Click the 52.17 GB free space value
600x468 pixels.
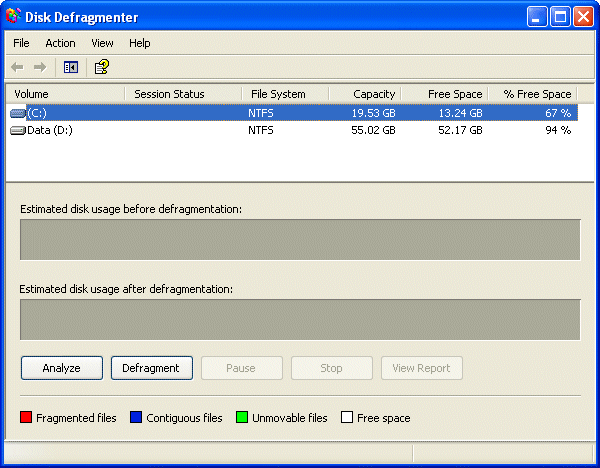coord(460,130)
